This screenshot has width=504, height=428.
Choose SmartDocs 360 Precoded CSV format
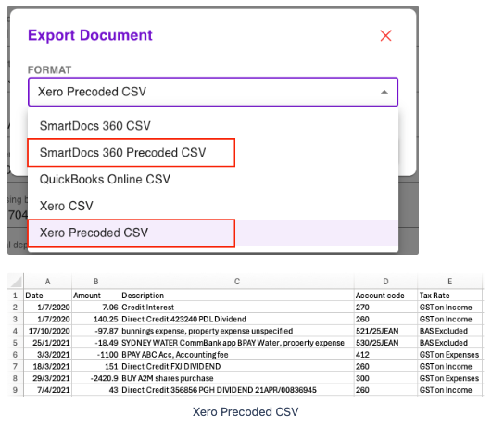click(x=213, y=153)
